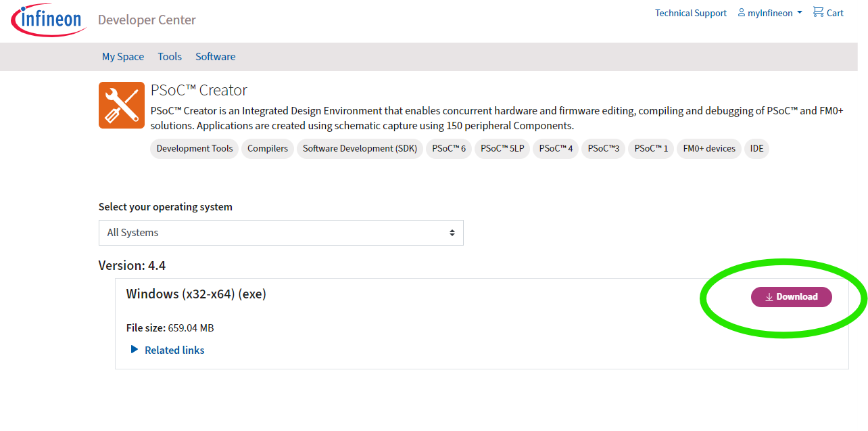Open the Tools menu

tap(170, 57)
